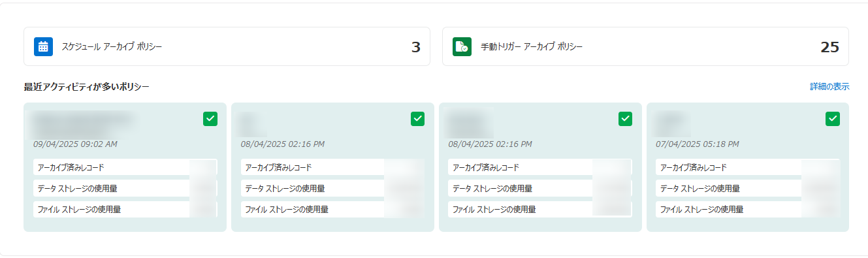Image resolution: width=868 pixels, height=258 pixels.
Task: Click アーカイブ済みレコード row in third card
Action: pyautogui.click(x=540, y=167)
